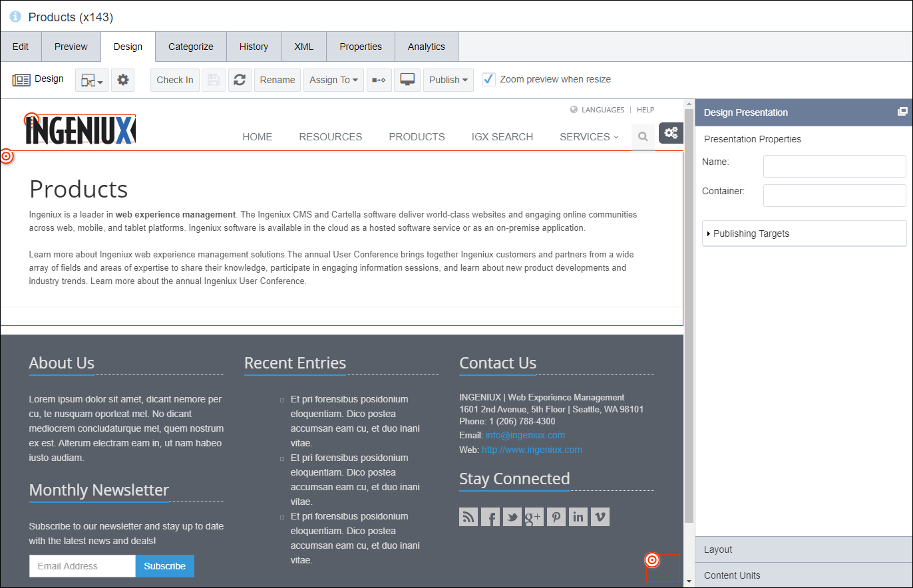The width and height of the screenshot is (913, 588).
Task: Click the Languages link
Action: (603, 110)
